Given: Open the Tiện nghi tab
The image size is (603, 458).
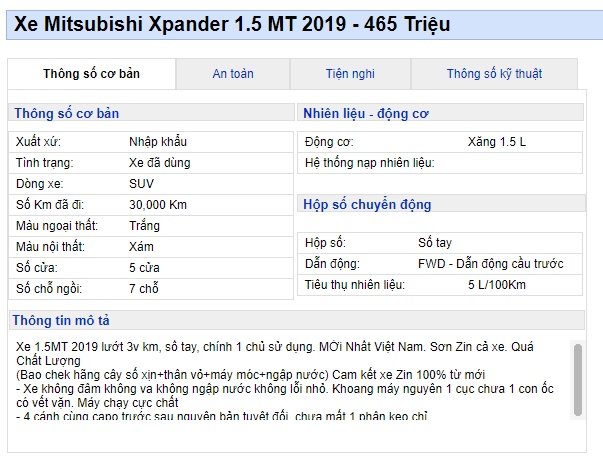Looking at the screenshot, I should coord(350,73).
